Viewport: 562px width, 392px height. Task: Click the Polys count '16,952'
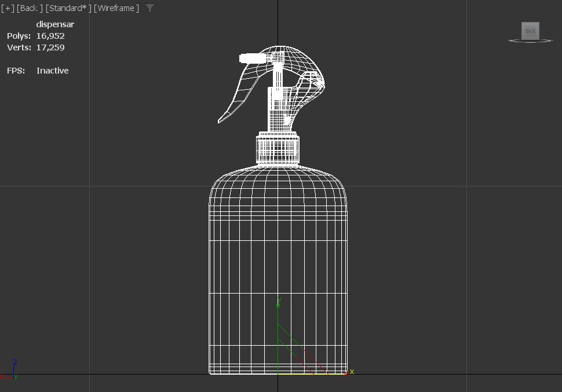pyautogui.click(x=50, y=36)
